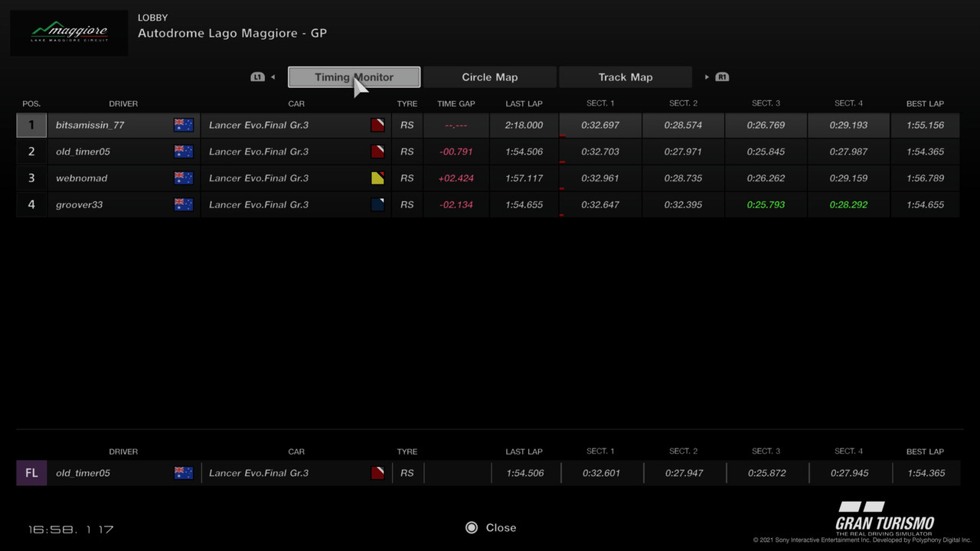
Task: Click the Lago Maggiore circuit logo
Action: pos(69,33)
